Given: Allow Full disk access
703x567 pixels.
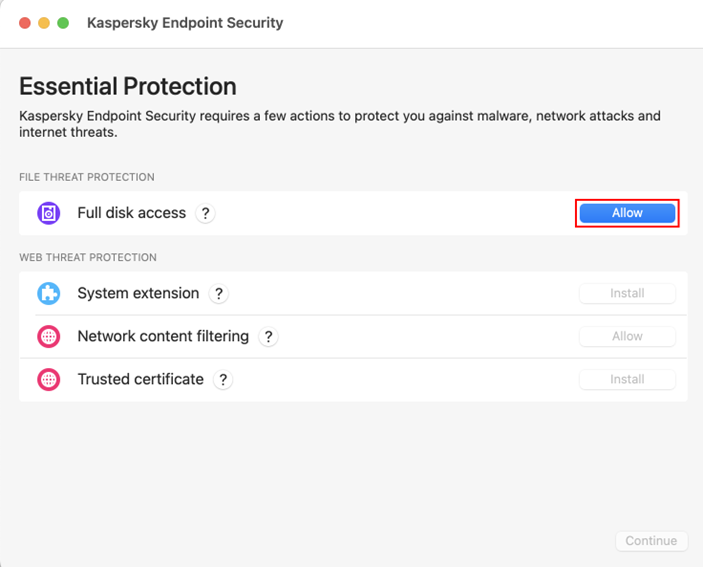Looking at the screenshot, I should (627, 213).
